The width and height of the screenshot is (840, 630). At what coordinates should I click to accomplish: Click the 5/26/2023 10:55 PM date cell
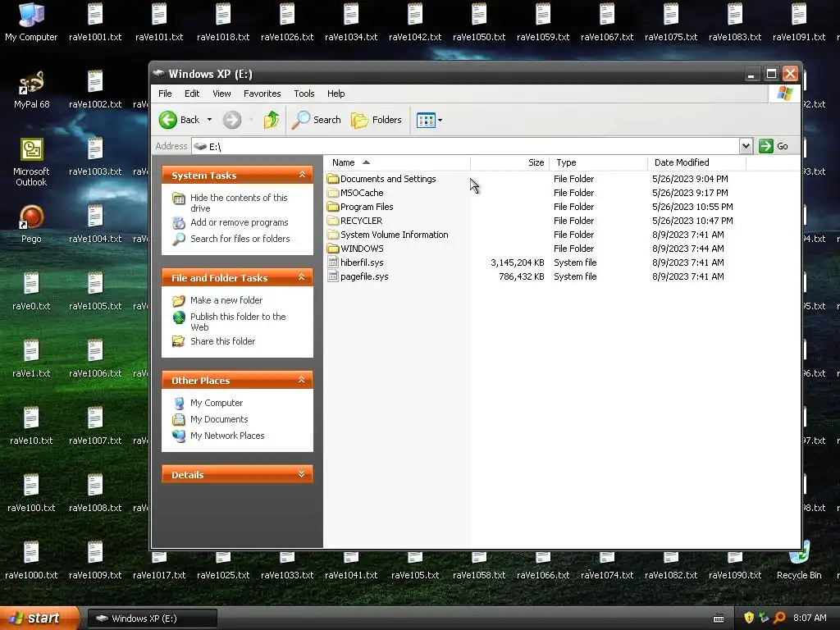coord(692,207)
